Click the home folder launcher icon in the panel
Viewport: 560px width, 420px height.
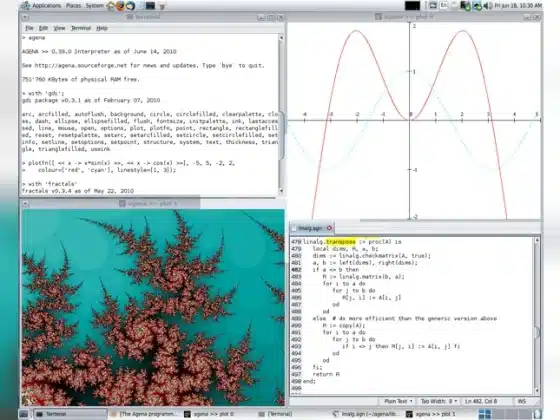tap(111, 6)
